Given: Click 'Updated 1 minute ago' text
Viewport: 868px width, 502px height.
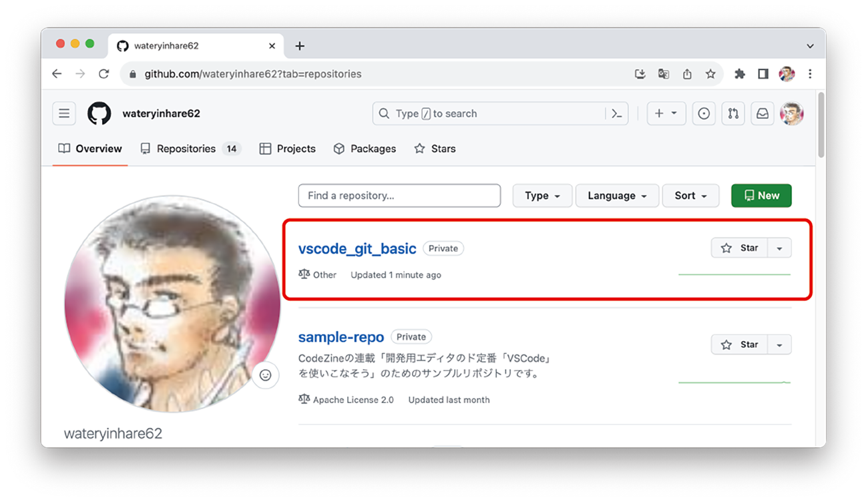Looking at the screenshot, I should tap(396, 275).
